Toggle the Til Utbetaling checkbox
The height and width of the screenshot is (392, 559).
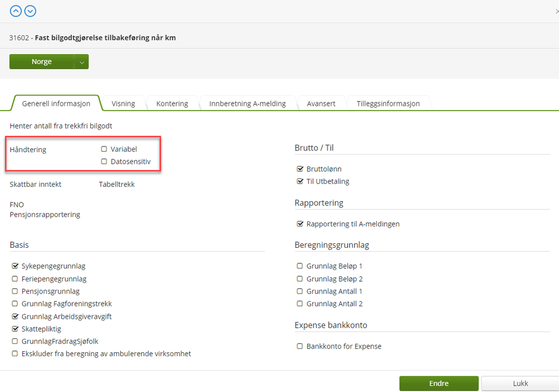(300, 181)
